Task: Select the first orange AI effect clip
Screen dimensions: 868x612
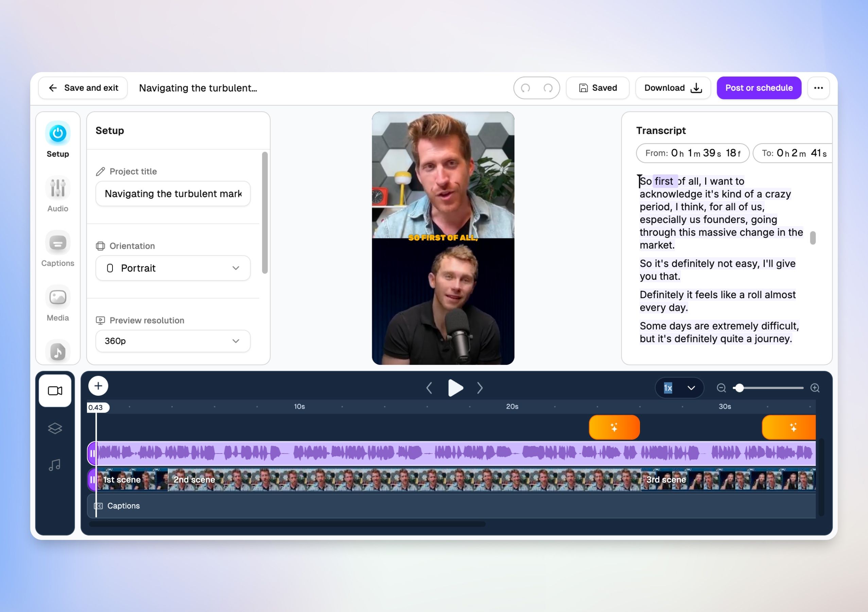Action: click(x=614, y=427)
